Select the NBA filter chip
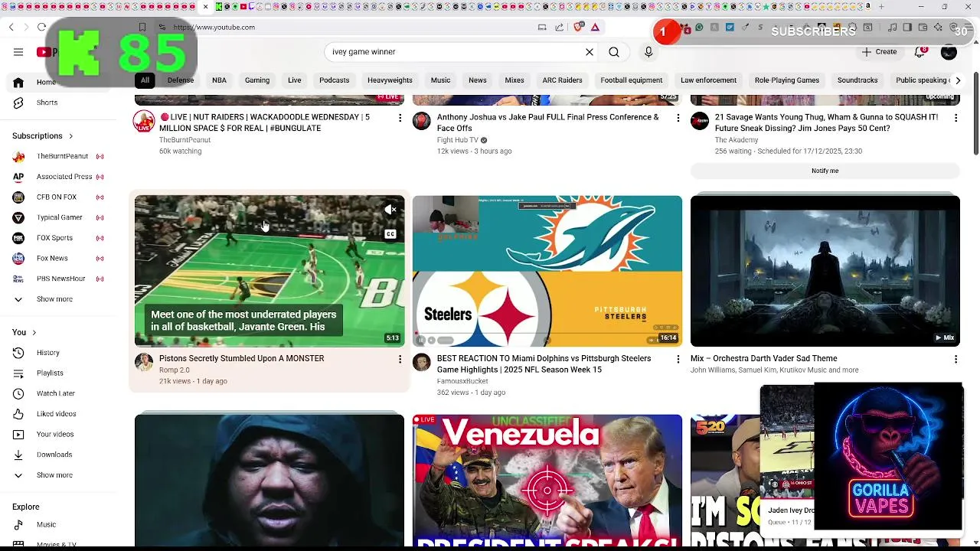 pyautogui.click(x=219, y=80)
